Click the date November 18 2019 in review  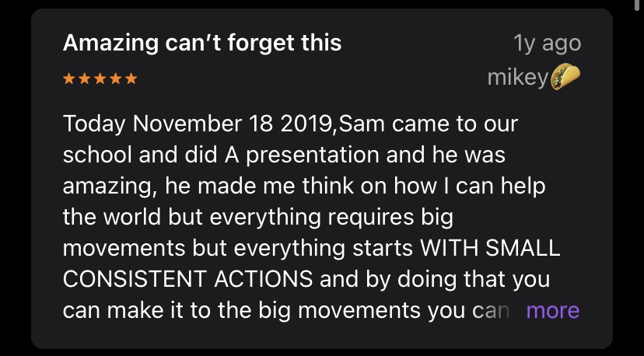pos(233,124)
